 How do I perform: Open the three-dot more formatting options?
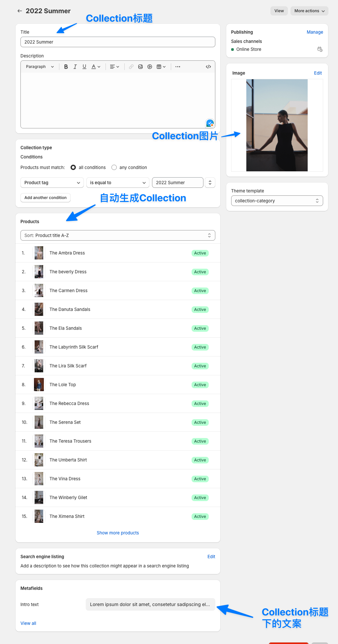178,67
